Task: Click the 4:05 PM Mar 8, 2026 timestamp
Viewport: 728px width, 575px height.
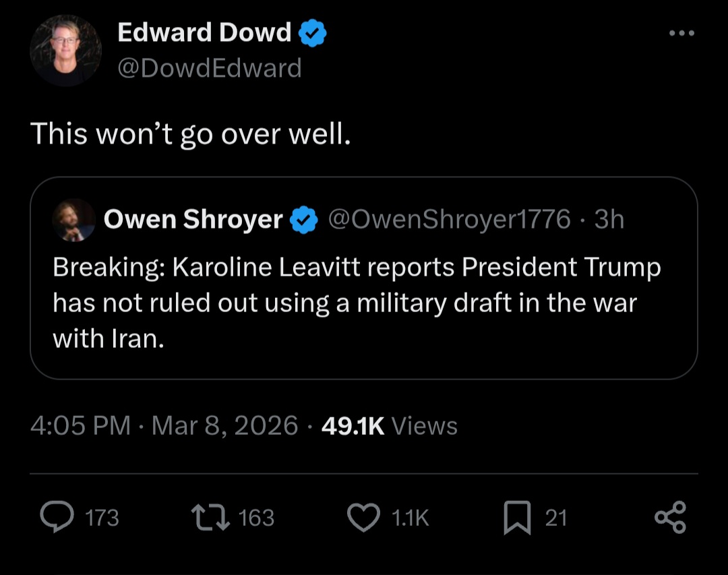Action: coord(164,425)
